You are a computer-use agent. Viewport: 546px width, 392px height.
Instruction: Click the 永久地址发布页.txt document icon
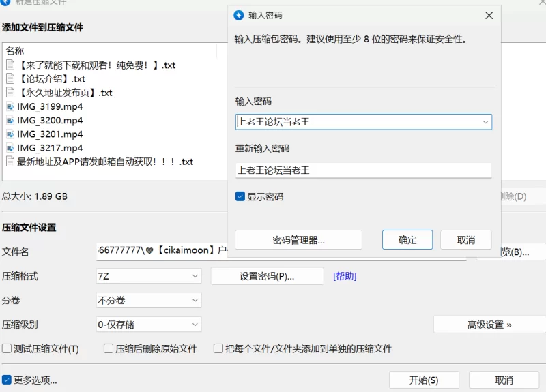(x=10, y=93)
